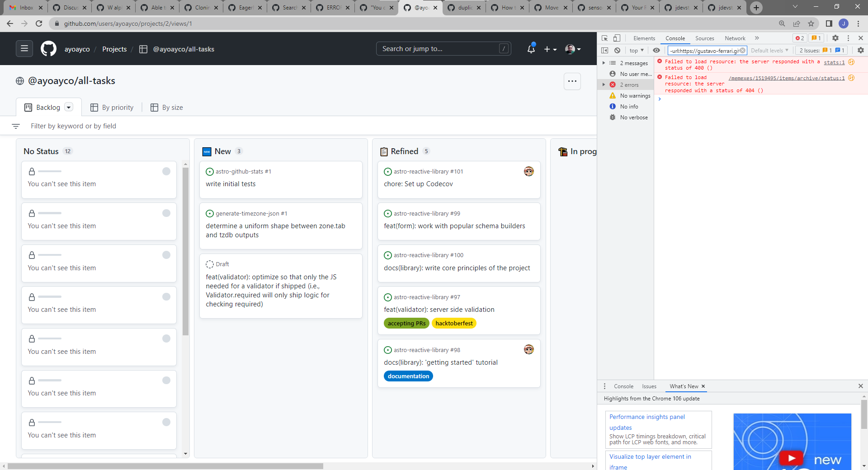The image size is (868, 470).
Task: Clear the console filter text
Action: (742, 50)
